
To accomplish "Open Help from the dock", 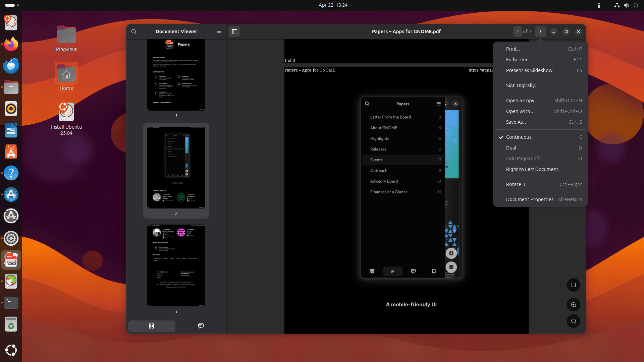I will 11,173.
